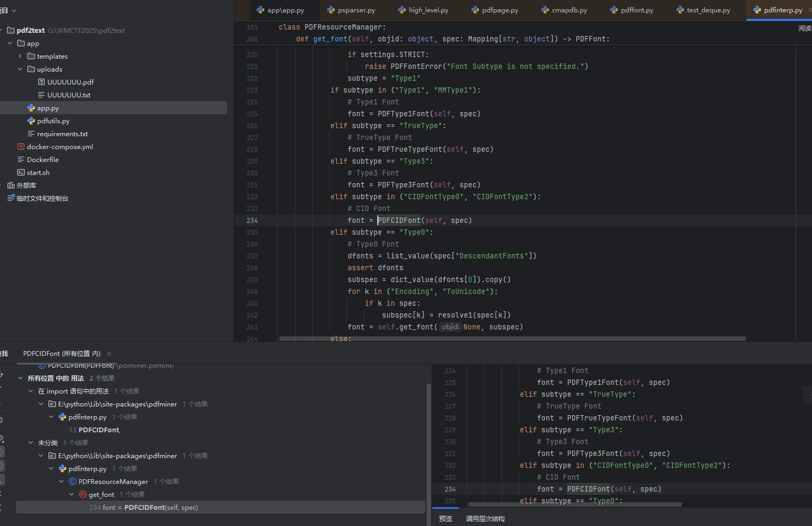The width and height of the screenshot is (812, 526).
Task: Click the start.sh shell file icon
Action: coord(21,172)
